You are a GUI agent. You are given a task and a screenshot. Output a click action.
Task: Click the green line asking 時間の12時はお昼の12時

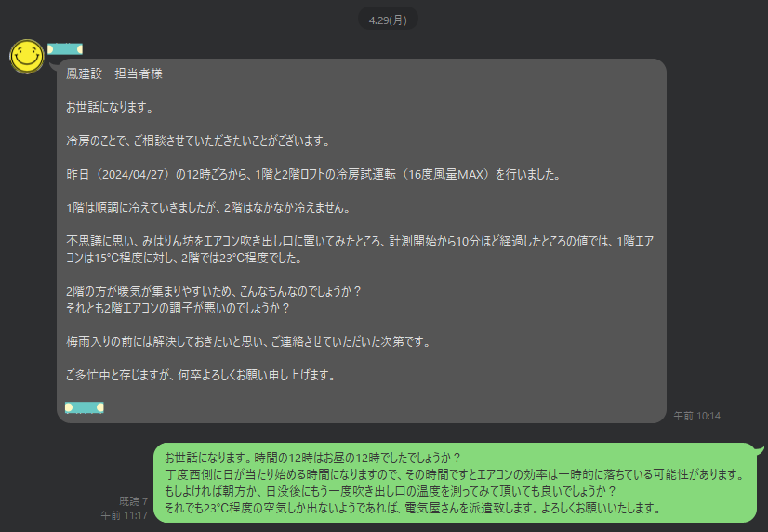coord(313,458)
